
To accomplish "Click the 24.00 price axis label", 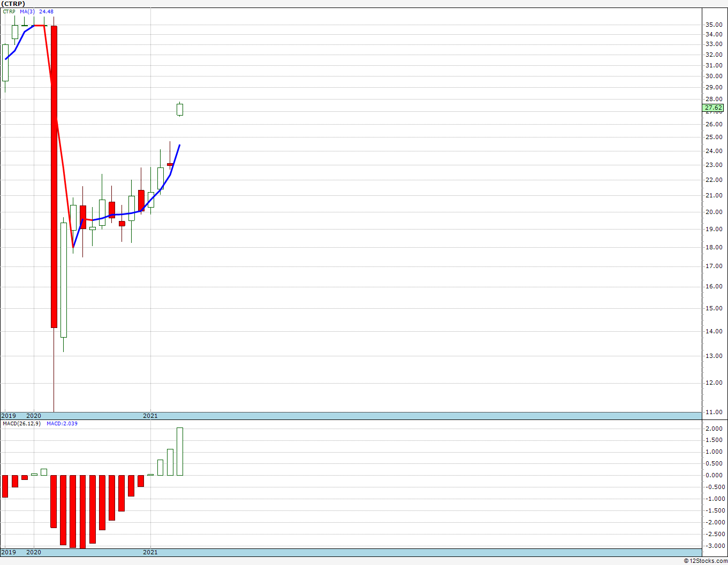I will point(714,151).
